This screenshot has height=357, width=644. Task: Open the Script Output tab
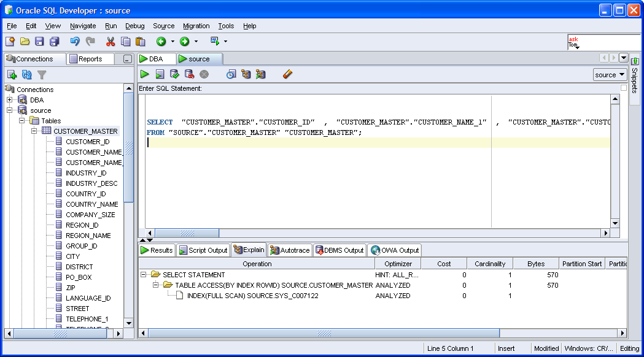tap(203, 250)
